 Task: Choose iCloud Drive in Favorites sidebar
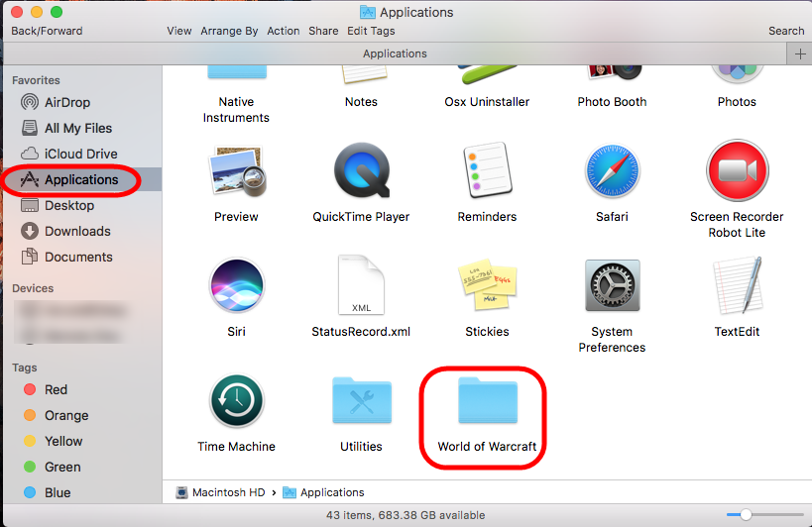80,154
